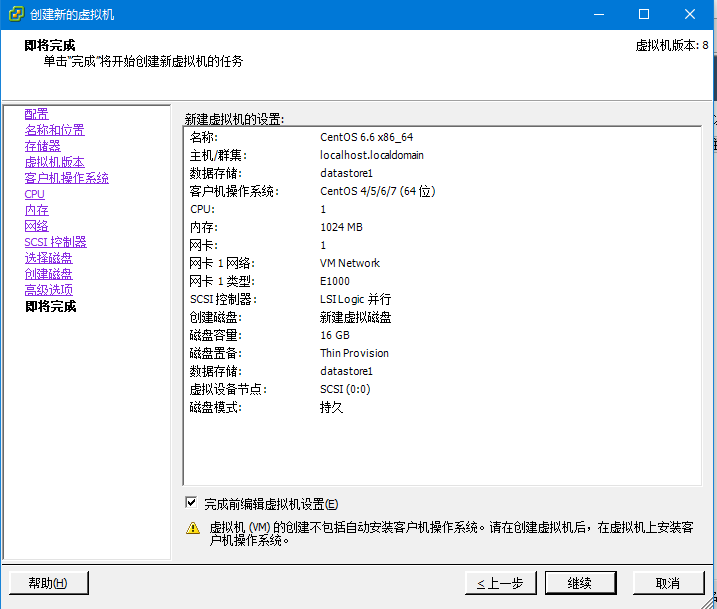Click the E1000 adapter type value
The width and height of the screenshot is (717, 609).
[x=335, y=281]
